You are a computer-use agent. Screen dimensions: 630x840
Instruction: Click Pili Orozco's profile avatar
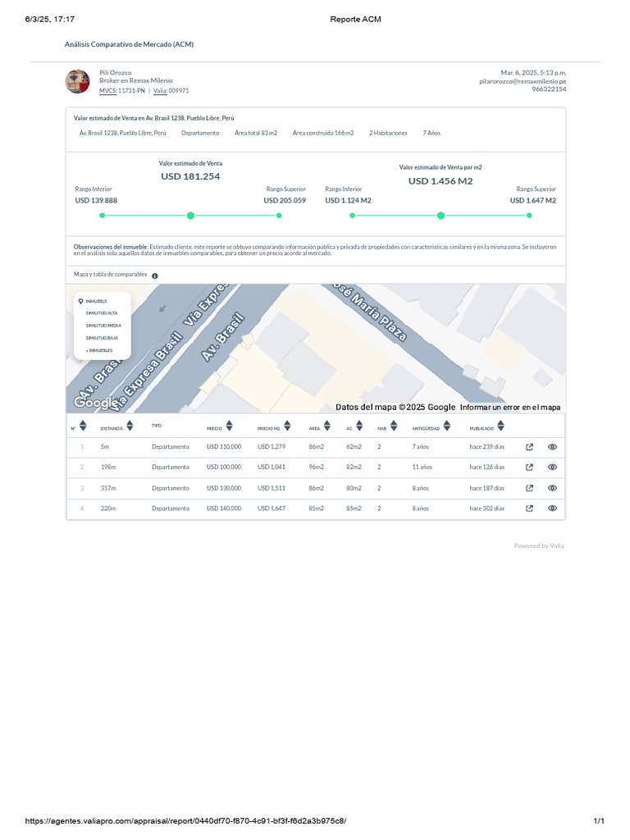tap(77, 82)
